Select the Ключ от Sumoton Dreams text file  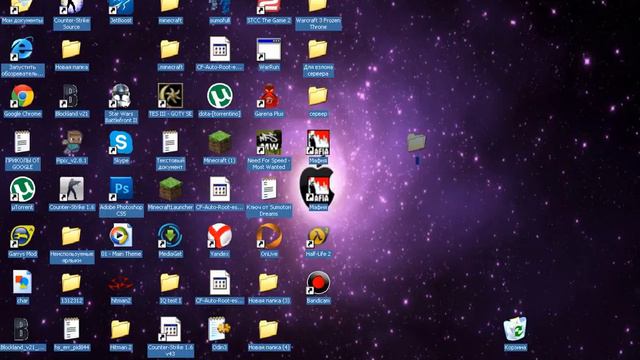pyautogui.click(x=269, y=189)
